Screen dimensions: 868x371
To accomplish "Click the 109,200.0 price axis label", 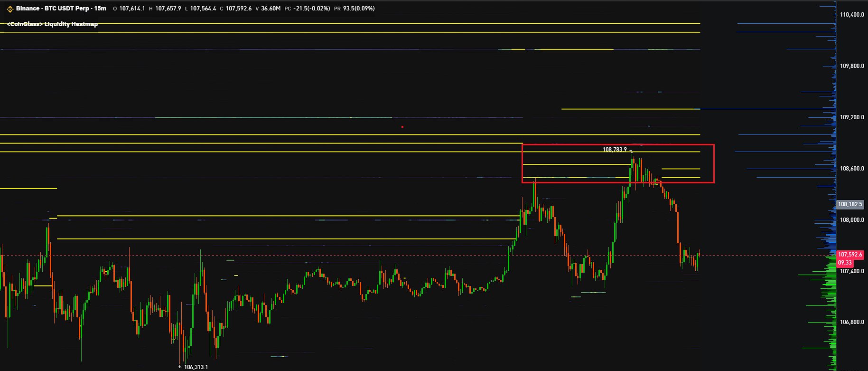I will click(852, 117).
